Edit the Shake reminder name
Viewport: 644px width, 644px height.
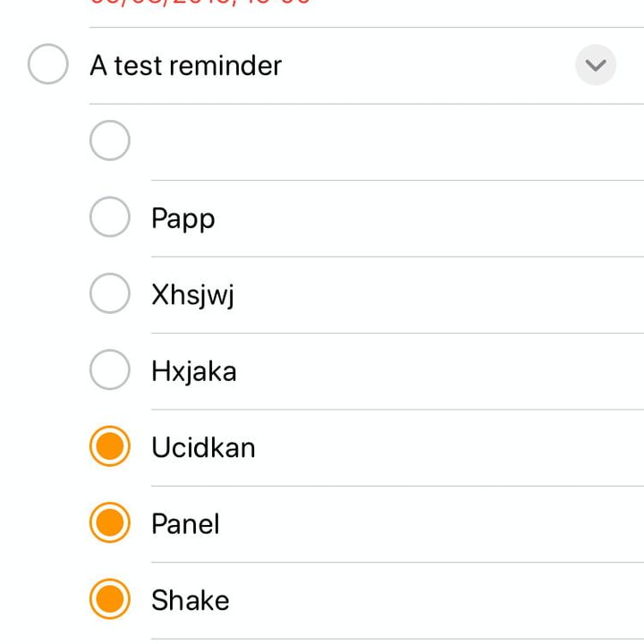pyautogui.click(x=191, y=600)
